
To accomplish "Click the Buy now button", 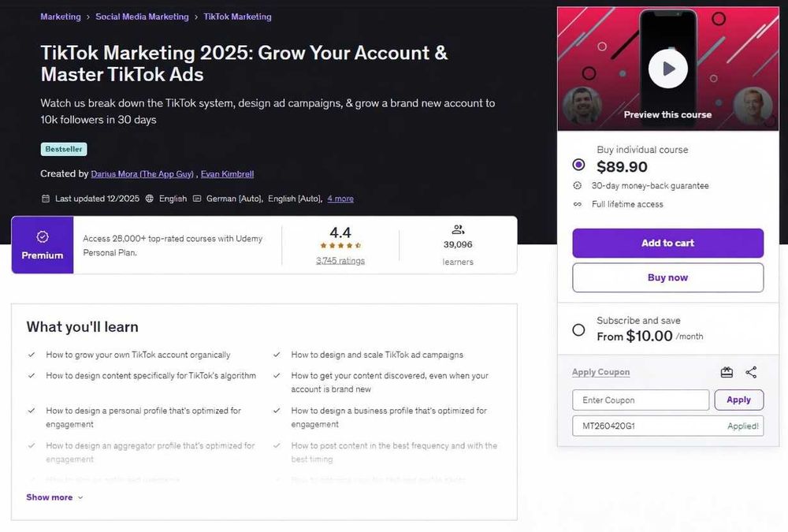I will tap(667, 277).
